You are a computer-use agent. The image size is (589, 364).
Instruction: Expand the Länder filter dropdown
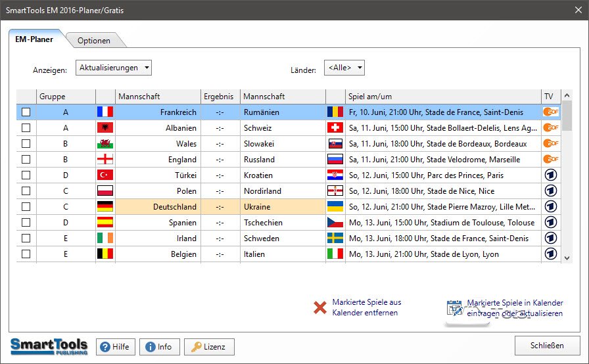point(344,68)
